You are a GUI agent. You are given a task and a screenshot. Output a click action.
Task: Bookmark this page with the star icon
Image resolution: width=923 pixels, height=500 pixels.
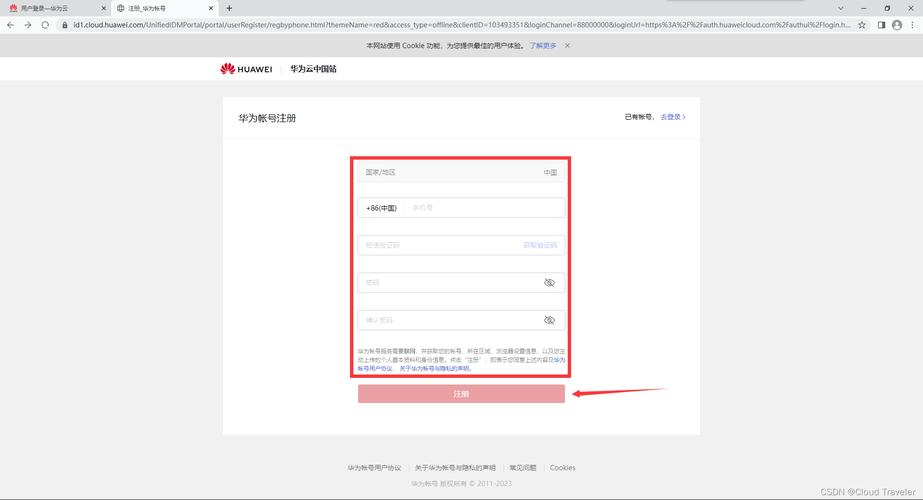(862, 25)
